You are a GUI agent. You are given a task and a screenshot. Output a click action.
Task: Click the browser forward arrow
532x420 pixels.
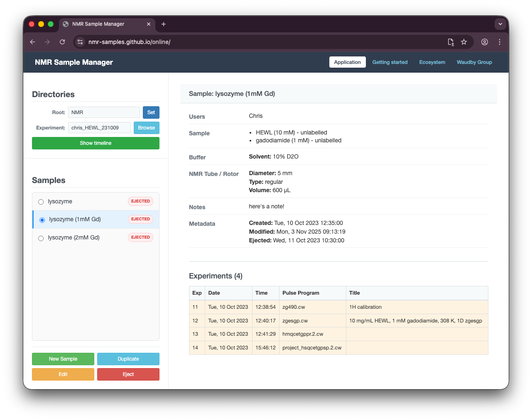pyautogui.click(x=47, y=42)
